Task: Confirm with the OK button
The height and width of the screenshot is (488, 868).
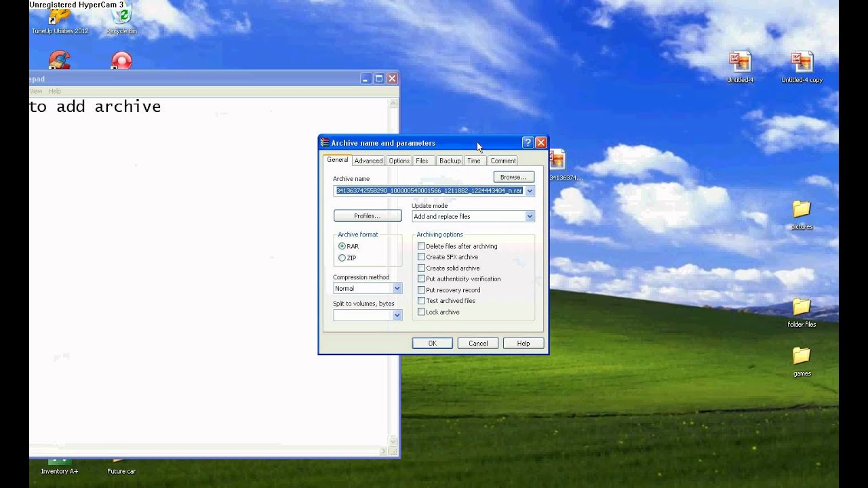Action: tap(432, 343)
